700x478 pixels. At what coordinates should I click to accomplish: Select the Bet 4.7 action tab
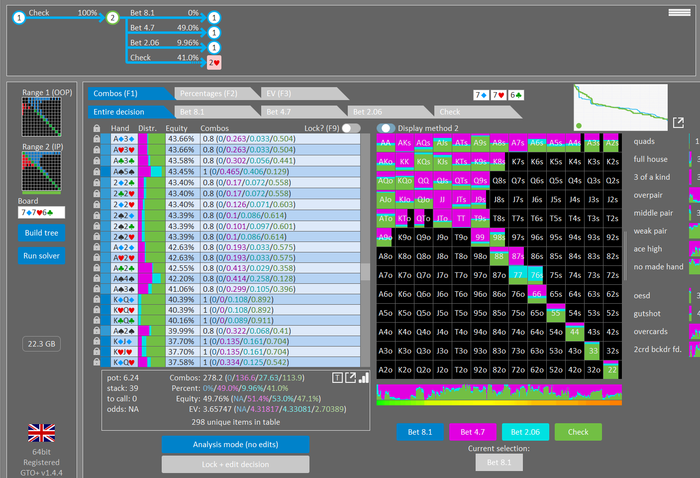[303, 112]
